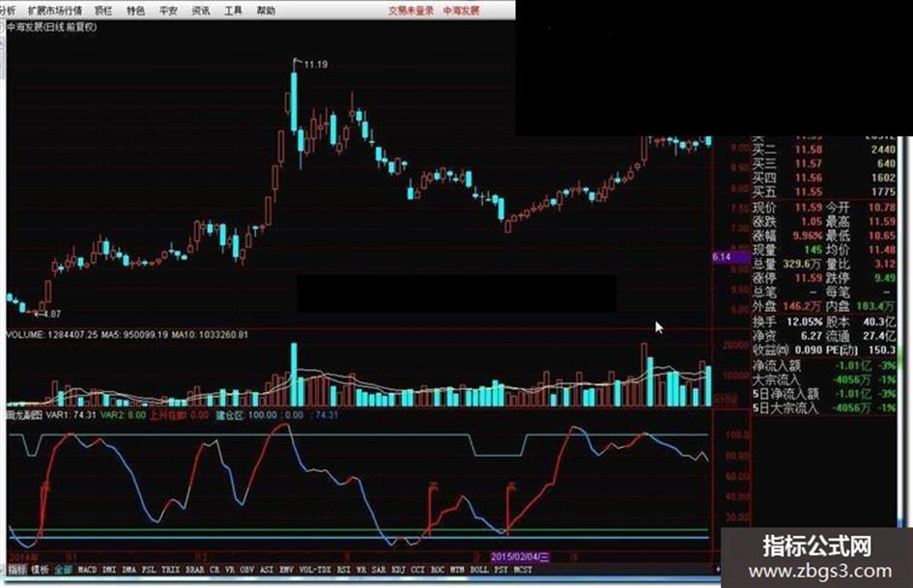913x588 pixels.
Task: Open the 平安 menu
Action: click(168, 11)
